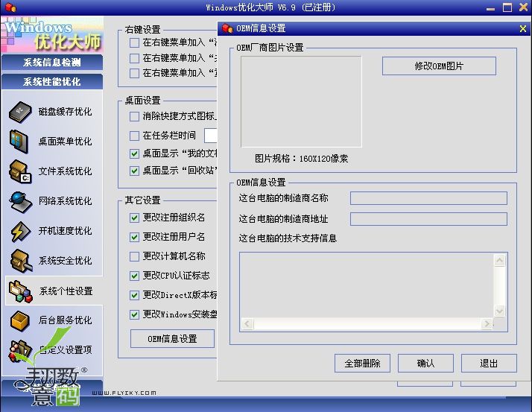The width and height of the screenshot is (532, 412).
Task: Uncheck 更改Windows安装盘 checkbox
Action: click(x=134, y=314)
